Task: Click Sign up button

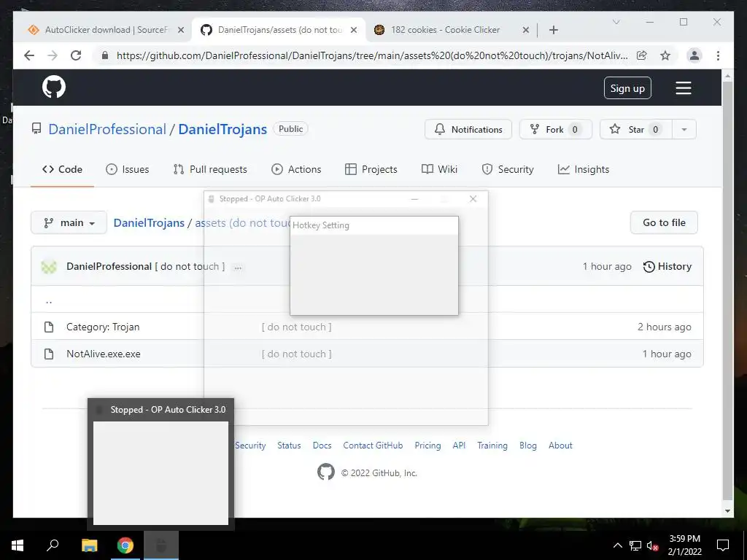Action: tap(627, 88)
